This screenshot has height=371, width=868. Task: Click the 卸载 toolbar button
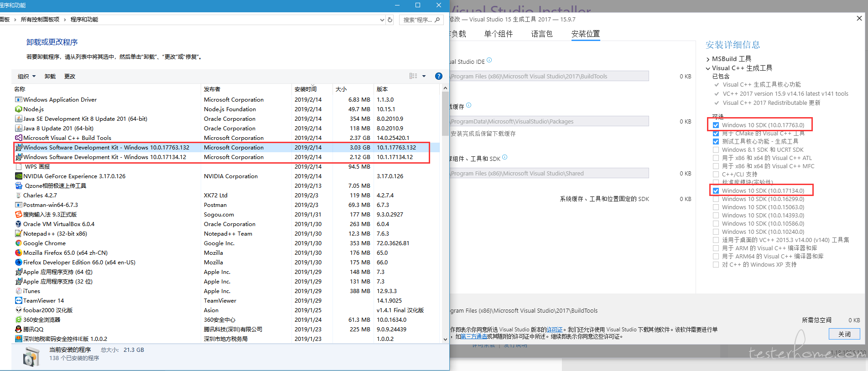click(50, 76)
